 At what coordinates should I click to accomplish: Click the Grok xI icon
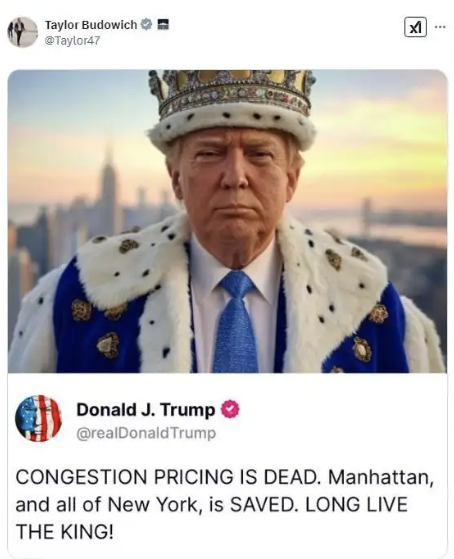click(x=415, y=27)
